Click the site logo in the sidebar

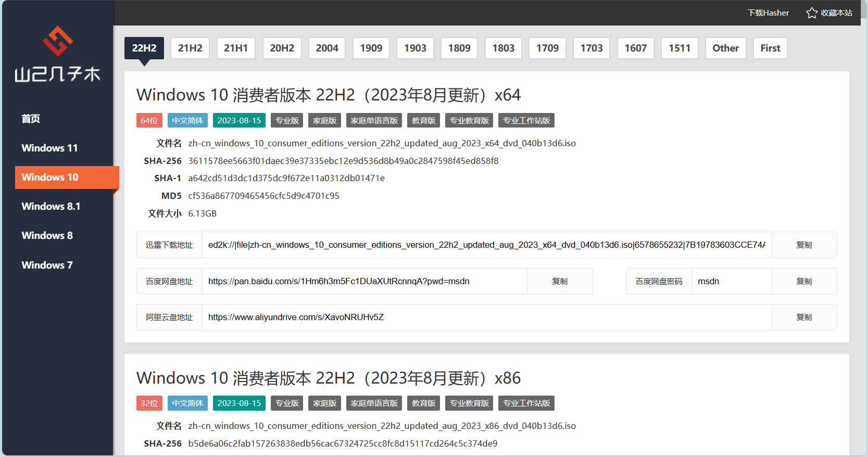57,54
